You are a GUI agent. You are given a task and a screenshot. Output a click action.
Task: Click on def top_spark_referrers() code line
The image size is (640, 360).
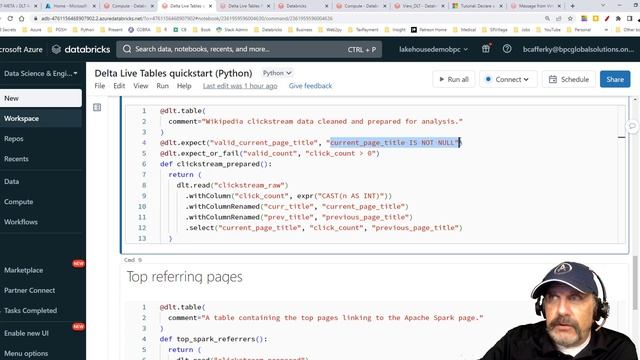click(213, 339)
